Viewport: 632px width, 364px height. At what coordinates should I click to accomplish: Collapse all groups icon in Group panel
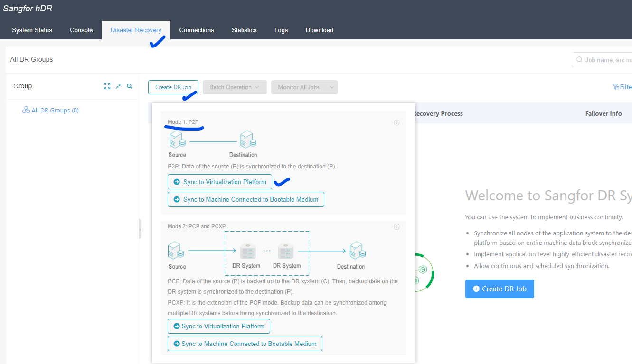point(119,86)
